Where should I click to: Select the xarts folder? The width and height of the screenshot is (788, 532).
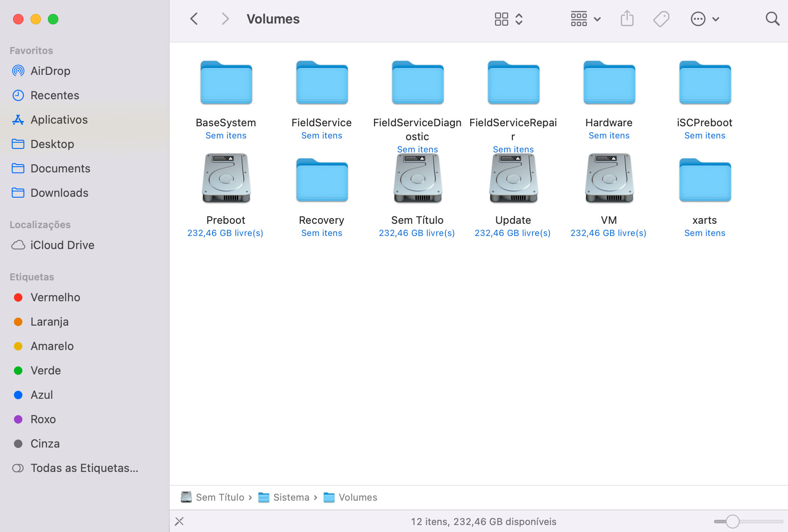coord(705,180)
